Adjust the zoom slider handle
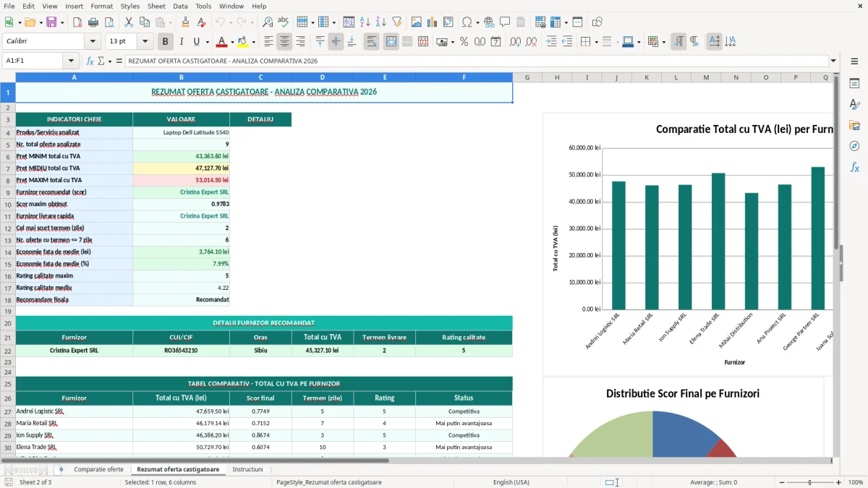868x488 pixels. 810,482
